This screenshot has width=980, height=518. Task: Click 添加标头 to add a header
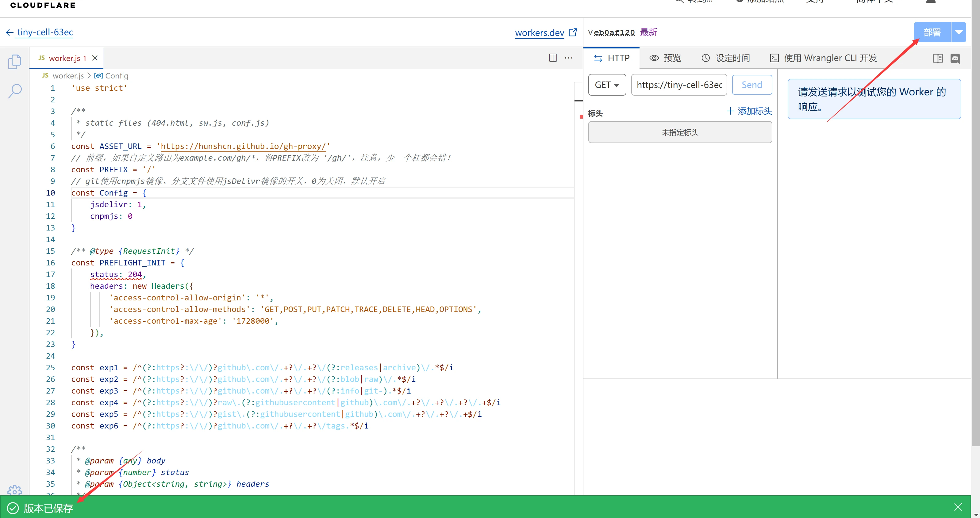(x=749, y=111)
